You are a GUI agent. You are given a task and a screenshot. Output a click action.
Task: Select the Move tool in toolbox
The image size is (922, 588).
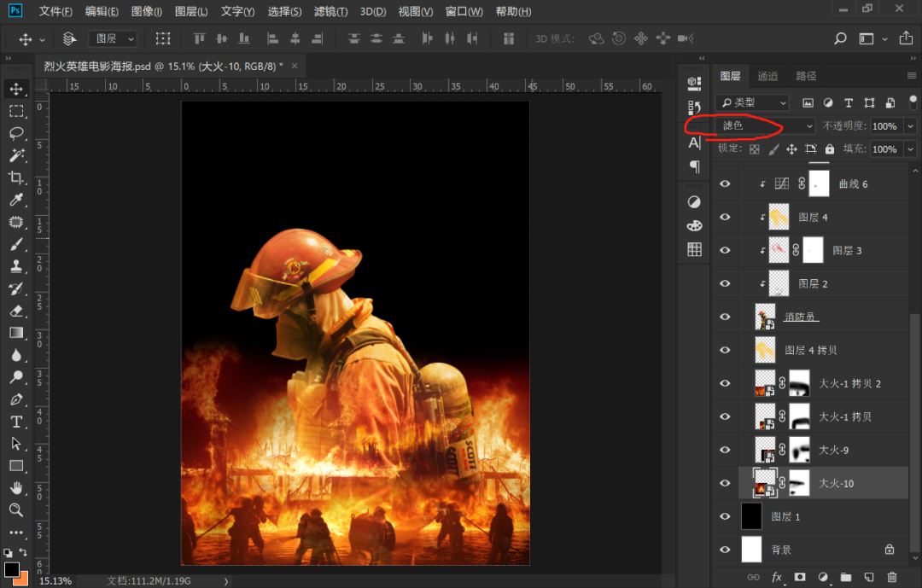pos(16,89)
